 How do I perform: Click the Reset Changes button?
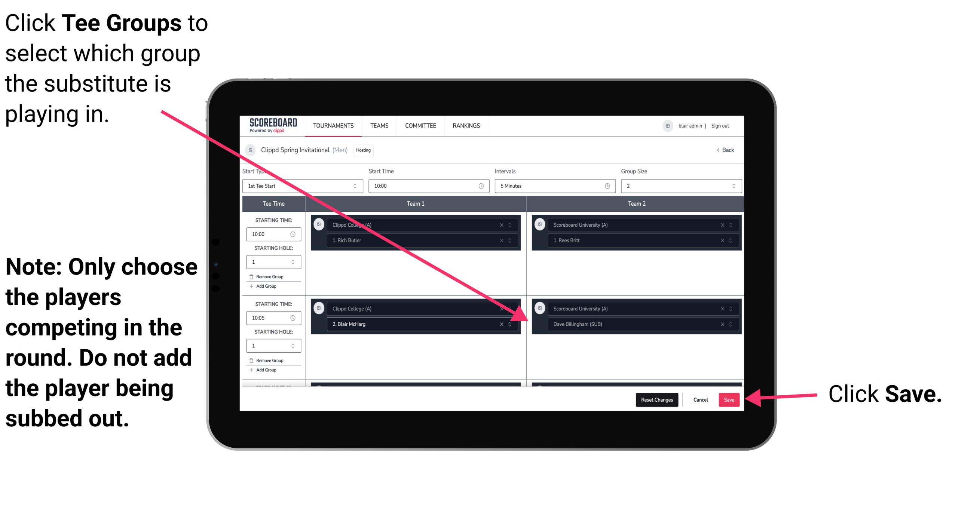pos(655,398)
